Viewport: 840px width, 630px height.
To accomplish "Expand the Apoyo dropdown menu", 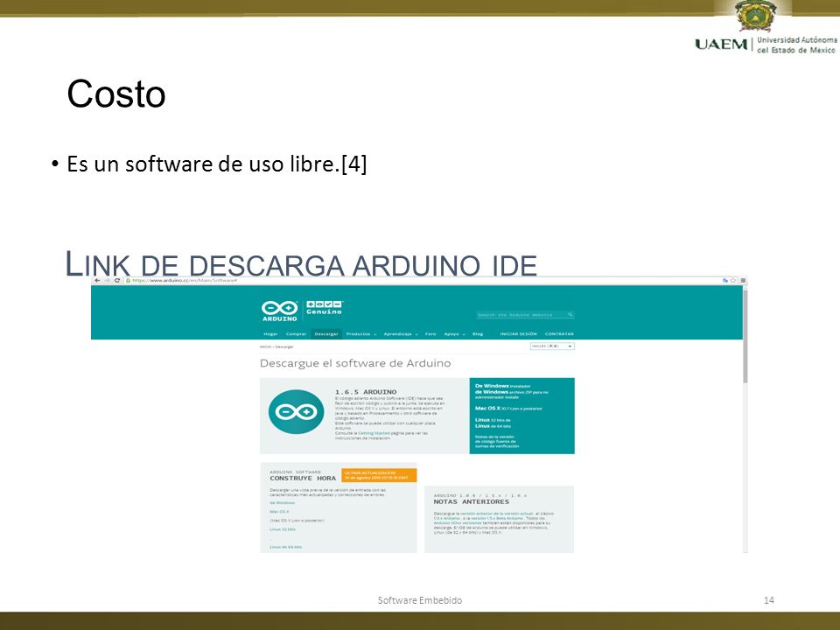I will coord(454,333).
